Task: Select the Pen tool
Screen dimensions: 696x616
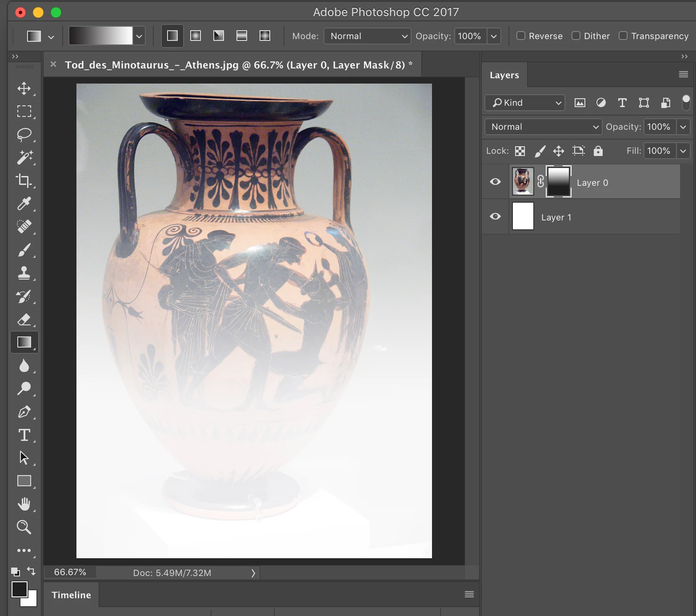Action: (24, 412)
